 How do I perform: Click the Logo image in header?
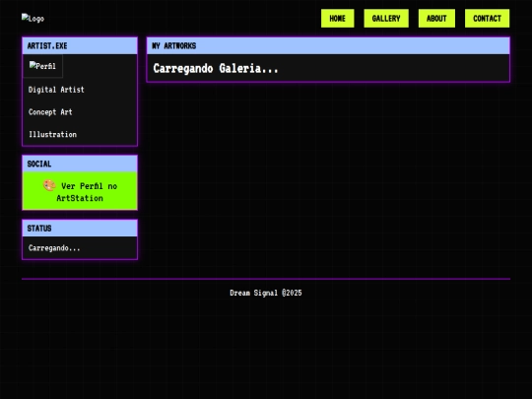[x=33, y=19]
